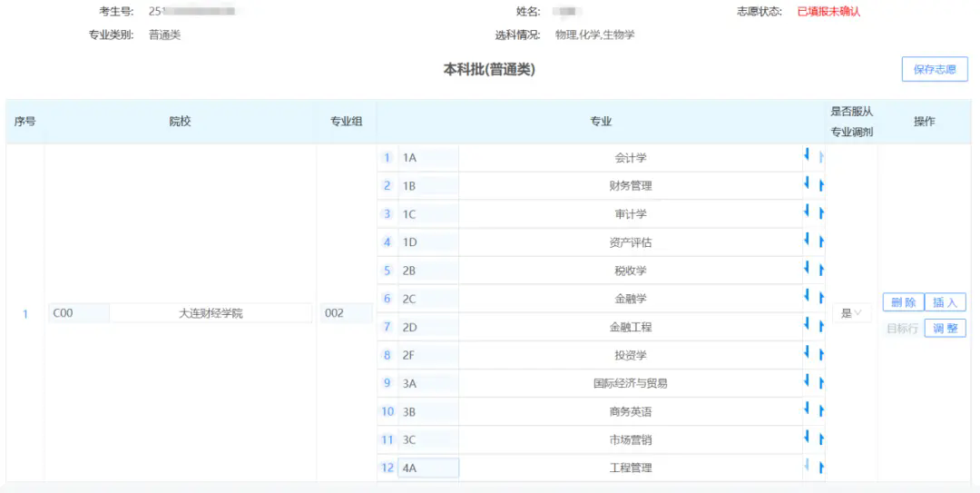
Task: Click the major code field 1C
Action: click(x=428, y=214)
